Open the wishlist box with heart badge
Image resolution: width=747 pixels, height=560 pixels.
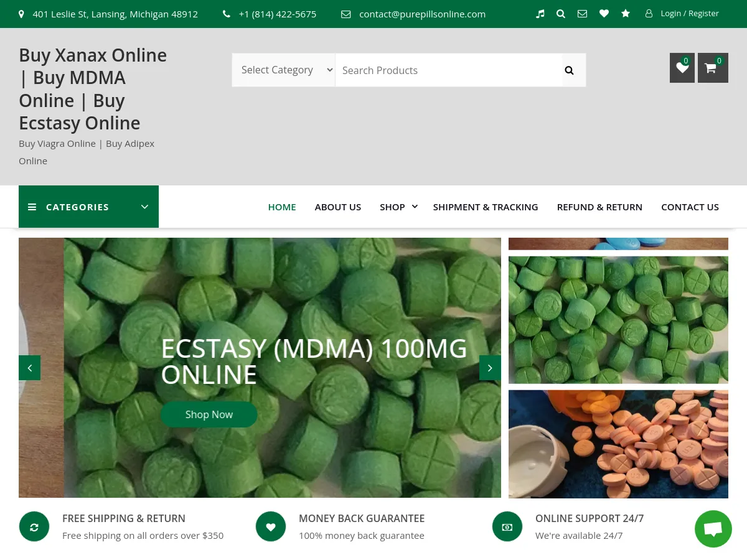pos(682,68)
